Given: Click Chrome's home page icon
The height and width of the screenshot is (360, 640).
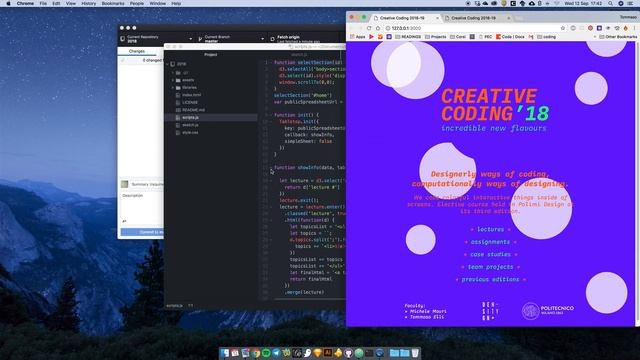Looking at the screenshot, I should (x=378, y=28).
